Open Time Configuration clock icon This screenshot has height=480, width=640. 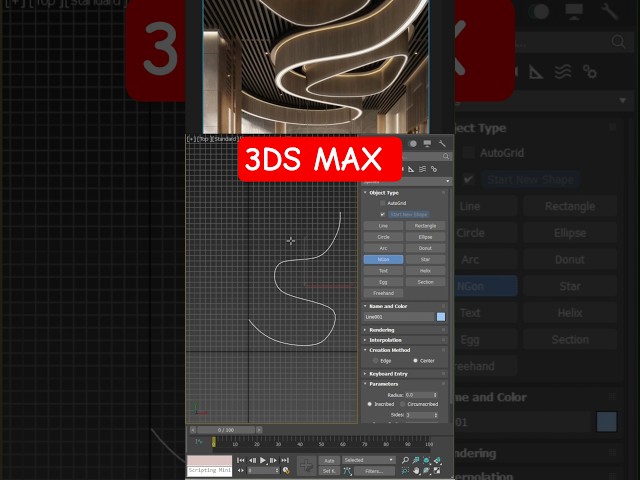(286, 471)
